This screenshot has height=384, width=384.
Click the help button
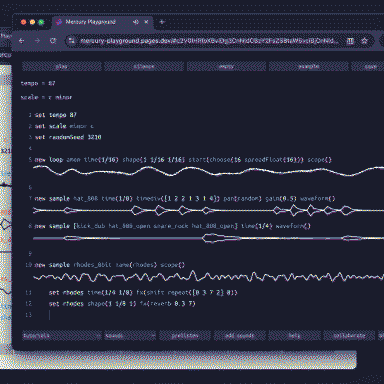[294, 335]
